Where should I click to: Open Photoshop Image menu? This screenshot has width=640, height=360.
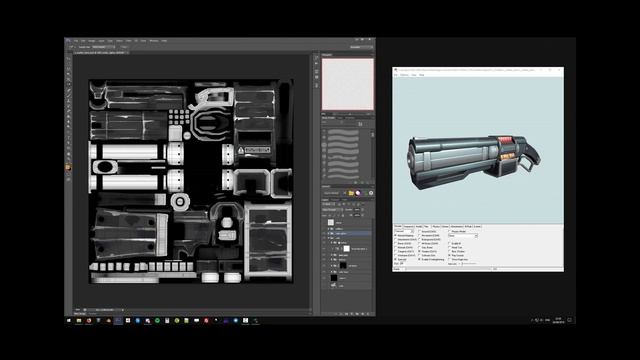coord(92,41)
